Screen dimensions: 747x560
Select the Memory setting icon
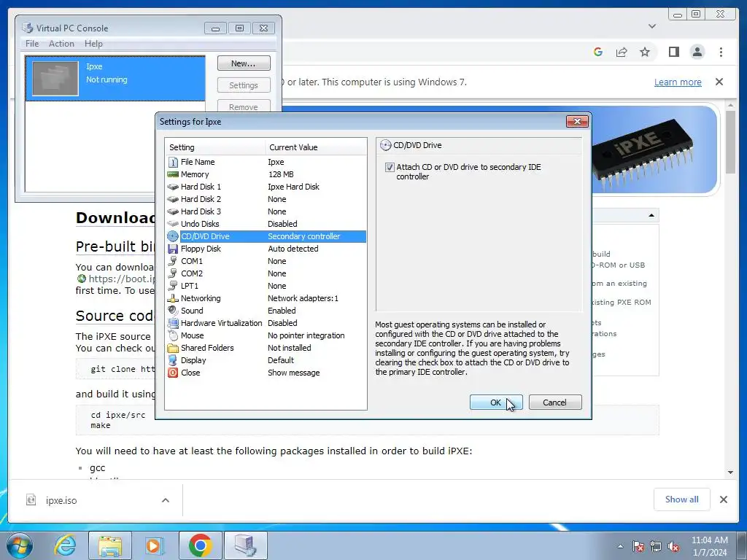[x=173, y=174]
